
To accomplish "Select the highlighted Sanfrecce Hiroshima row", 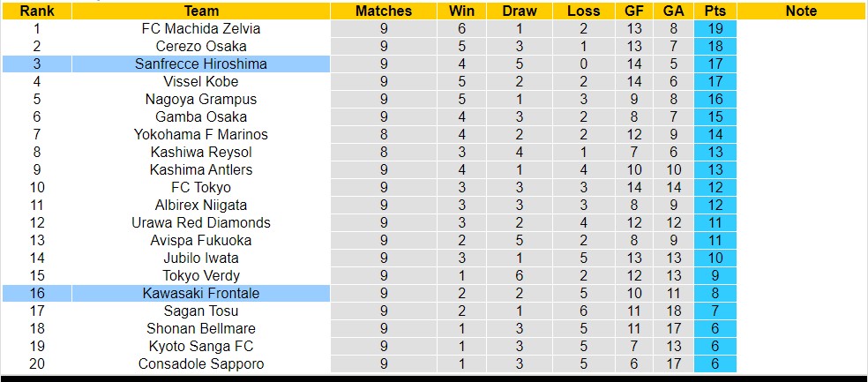I will point(201,64).
